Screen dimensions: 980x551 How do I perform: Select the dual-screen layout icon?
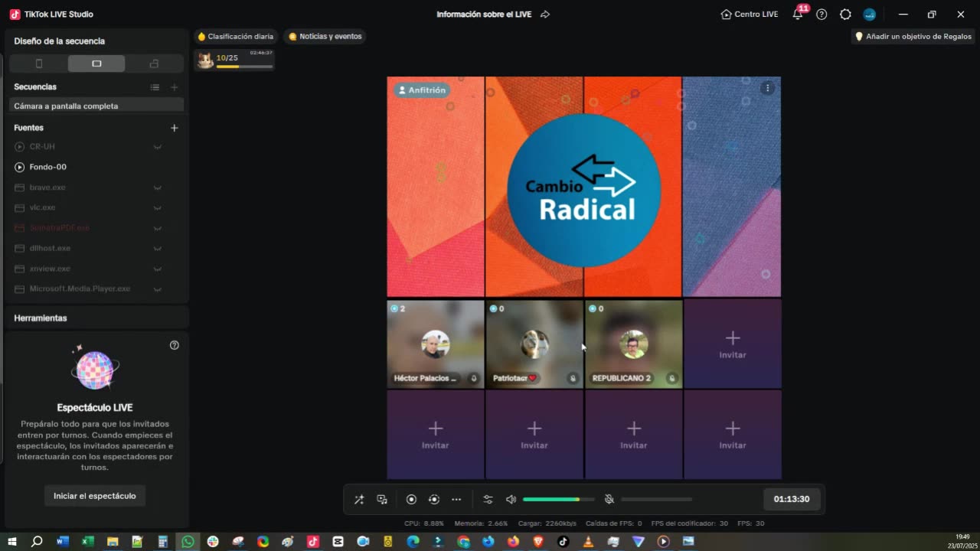click(x=154, y=64)
